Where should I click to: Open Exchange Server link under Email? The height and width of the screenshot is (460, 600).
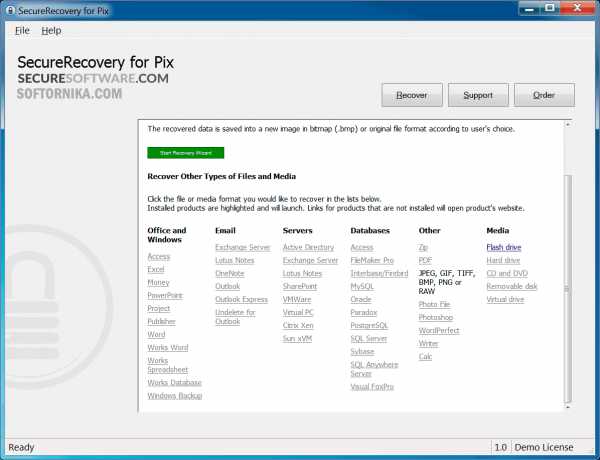point(243,247)
